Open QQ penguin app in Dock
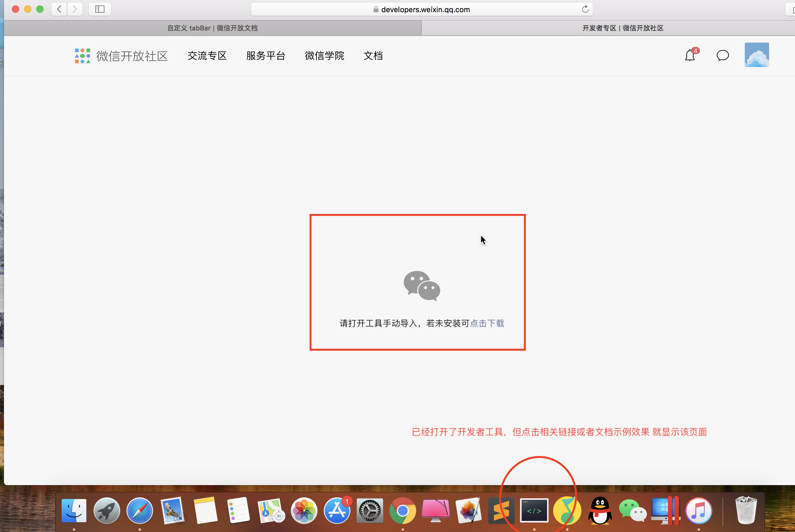The height and width of the screenshot is (532, 795). 600,510
